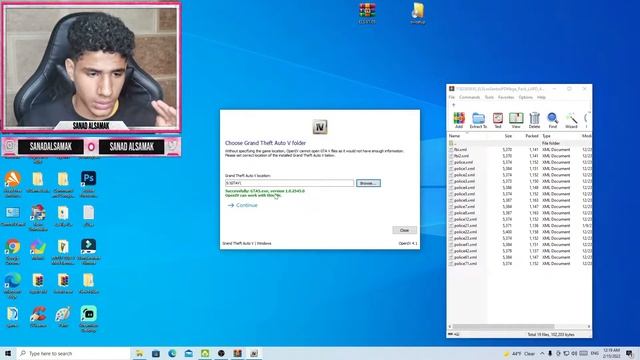
Task: Open the WinRAR archive icon at desktop top
Action: pos(367,13)
